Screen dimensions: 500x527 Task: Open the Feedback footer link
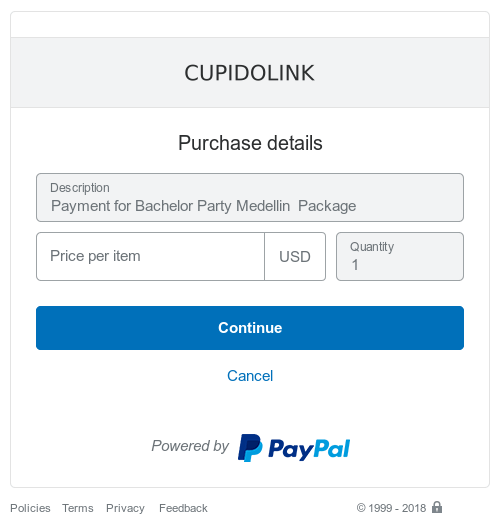pos(183,508)
